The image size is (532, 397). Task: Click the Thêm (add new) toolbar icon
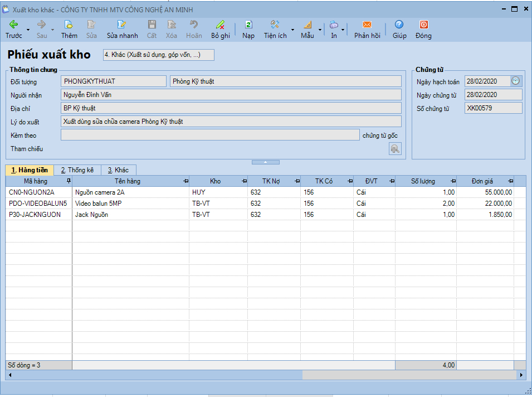pyautogui.click(x=69, y=25)
